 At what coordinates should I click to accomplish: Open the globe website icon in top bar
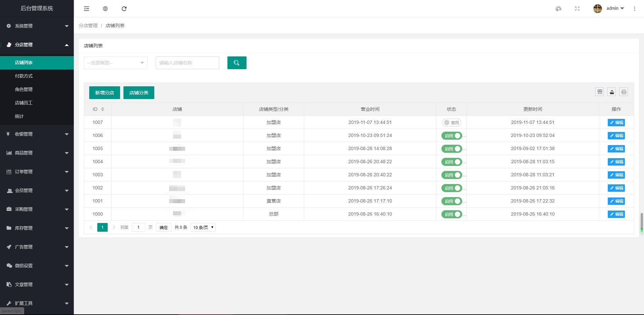[105, 9]
